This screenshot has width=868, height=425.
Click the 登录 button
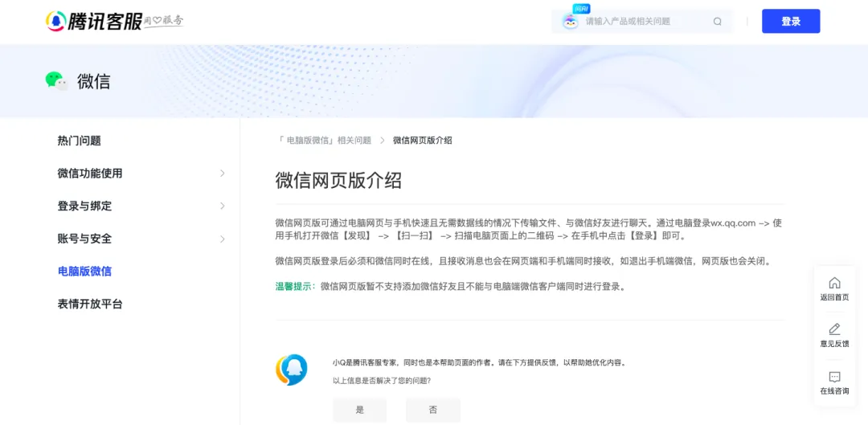pos(791,21)
